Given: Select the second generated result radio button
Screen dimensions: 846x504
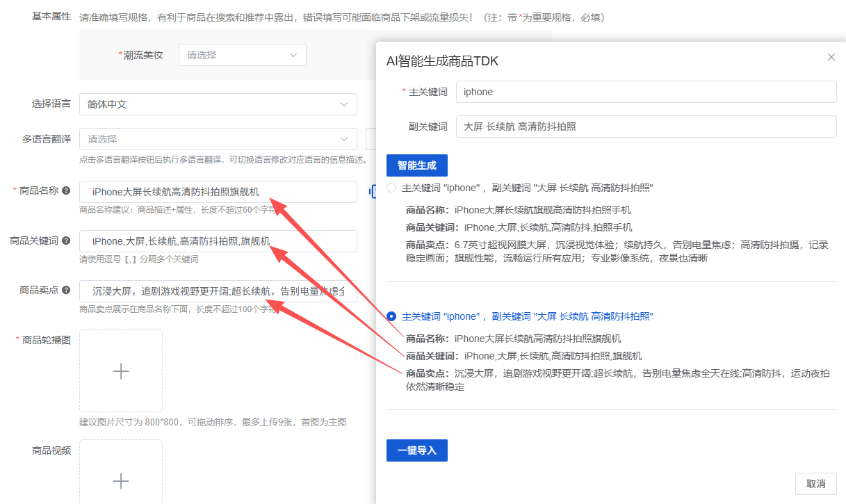Looking at the screenshot, I should pos(391,316).
